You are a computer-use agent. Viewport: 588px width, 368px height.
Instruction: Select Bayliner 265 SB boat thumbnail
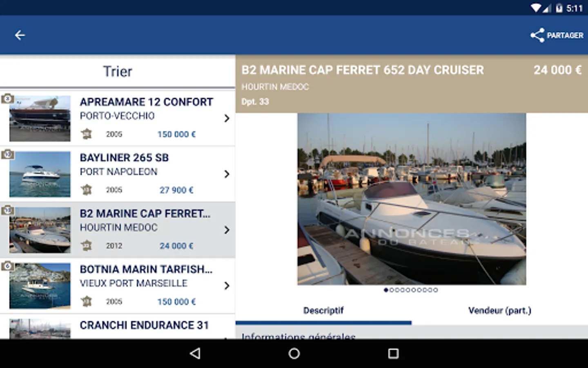coord(40,174)
